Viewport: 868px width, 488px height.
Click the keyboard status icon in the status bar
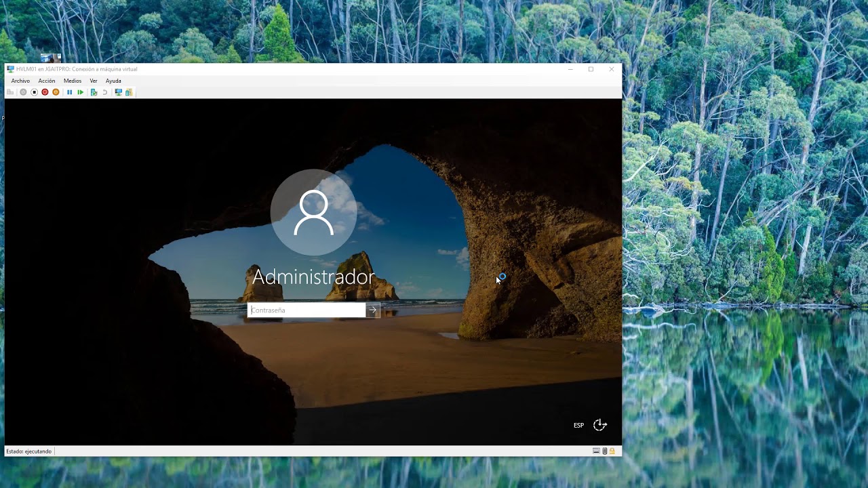[x=596, y=451]
